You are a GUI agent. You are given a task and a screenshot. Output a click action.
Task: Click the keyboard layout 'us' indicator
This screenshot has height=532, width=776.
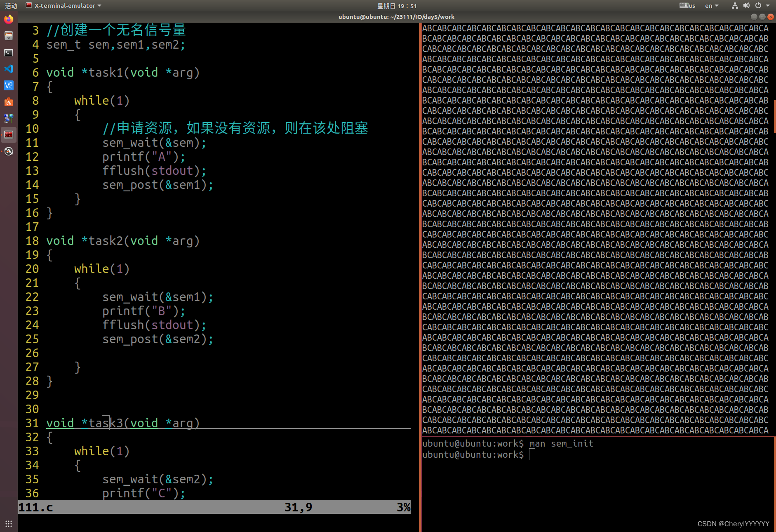[x=687, y=6]
